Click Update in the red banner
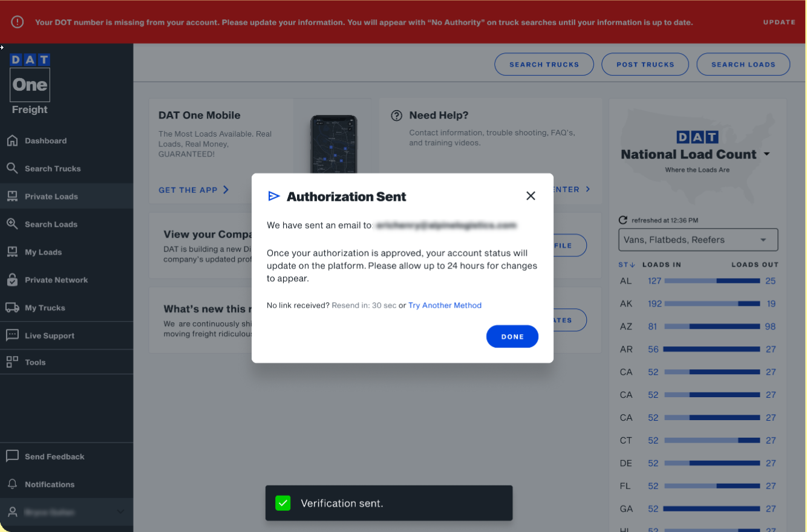This screenshot has width=807, height=532. coord(779,22)
